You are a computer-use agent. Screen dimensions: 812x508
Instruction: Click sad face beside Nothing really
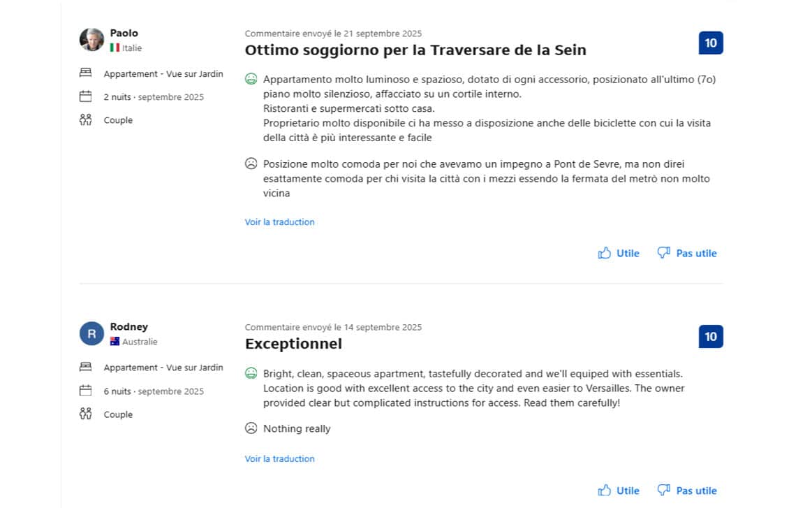pos(251,428)
